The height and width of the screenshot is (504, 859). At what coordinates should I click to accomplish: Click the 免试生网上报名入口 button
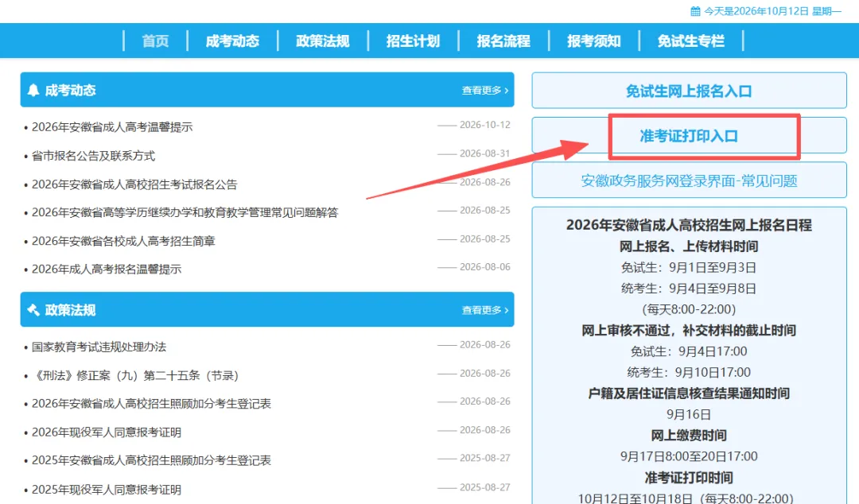[689, 91]
